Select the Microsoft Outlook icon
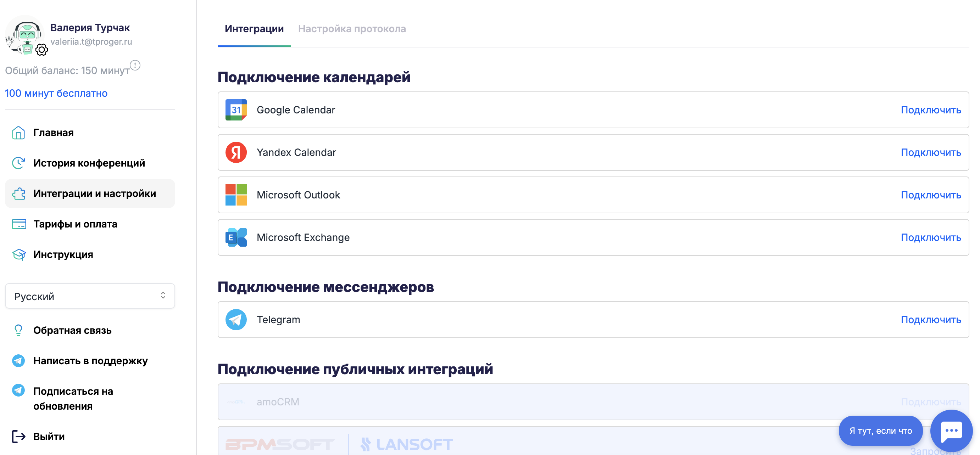Image resolution: width=980 pixels, height=455 pixels. click(x=236, y=195)
